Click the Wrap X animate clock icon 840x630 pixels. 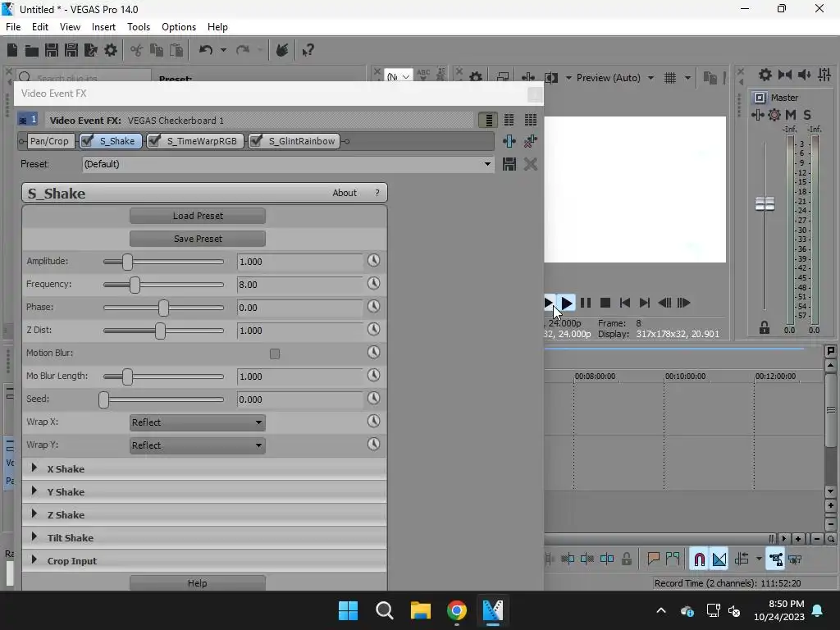(x=373, y=421)
